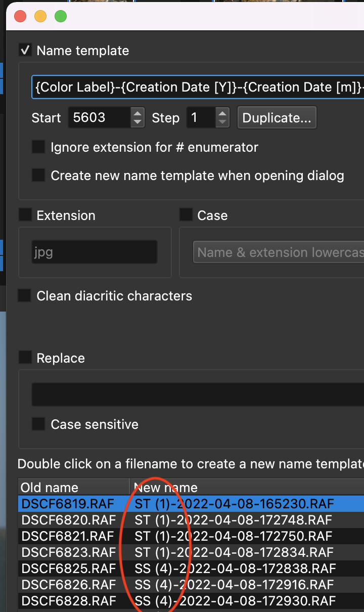
Task: Click the Duplicate... button
Action: (277, 118)
